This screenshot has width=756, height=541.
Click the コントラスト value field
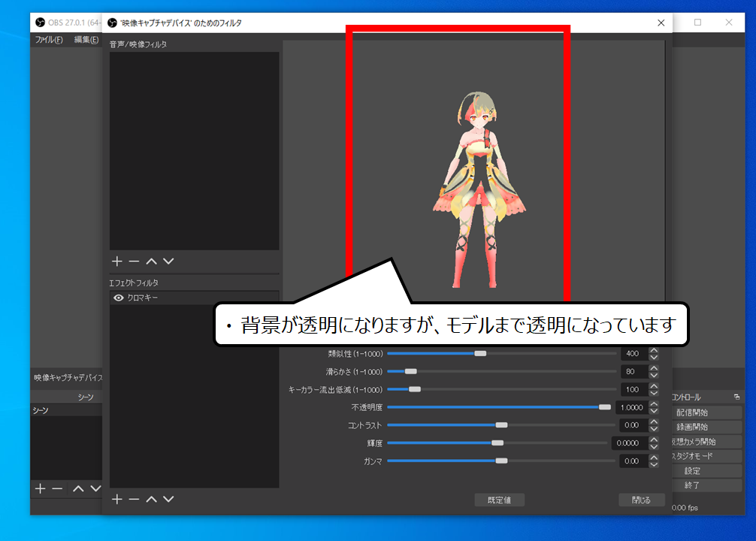634,425
